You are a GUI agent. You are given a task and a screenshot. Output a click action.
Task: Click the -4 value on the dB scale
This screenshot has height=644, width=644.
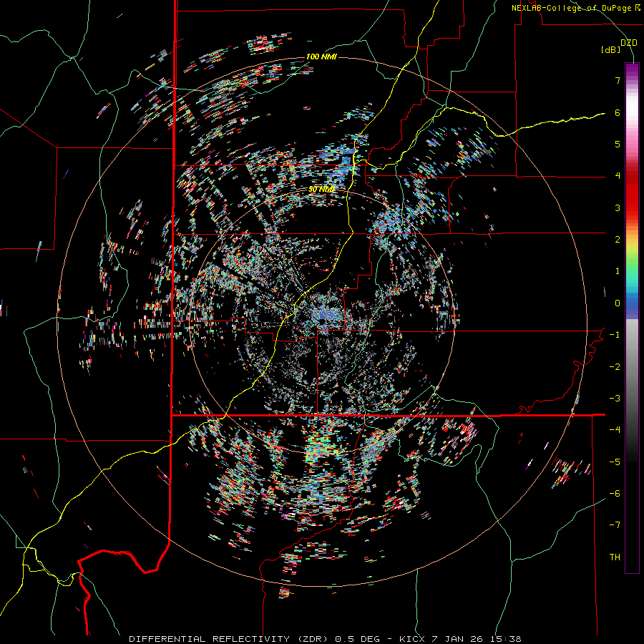pyautogui.click(x=615, y=430)
